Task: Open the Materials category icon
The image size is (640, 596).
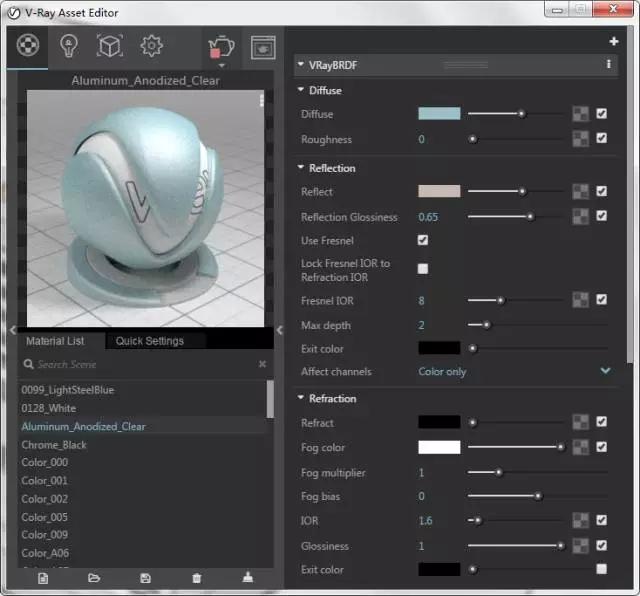Action: [28, 45]
